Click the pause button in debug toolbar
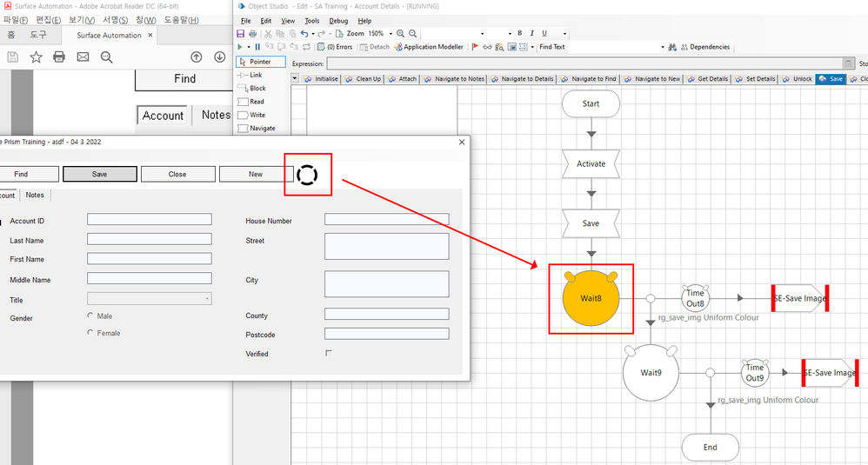 point(257,47)
